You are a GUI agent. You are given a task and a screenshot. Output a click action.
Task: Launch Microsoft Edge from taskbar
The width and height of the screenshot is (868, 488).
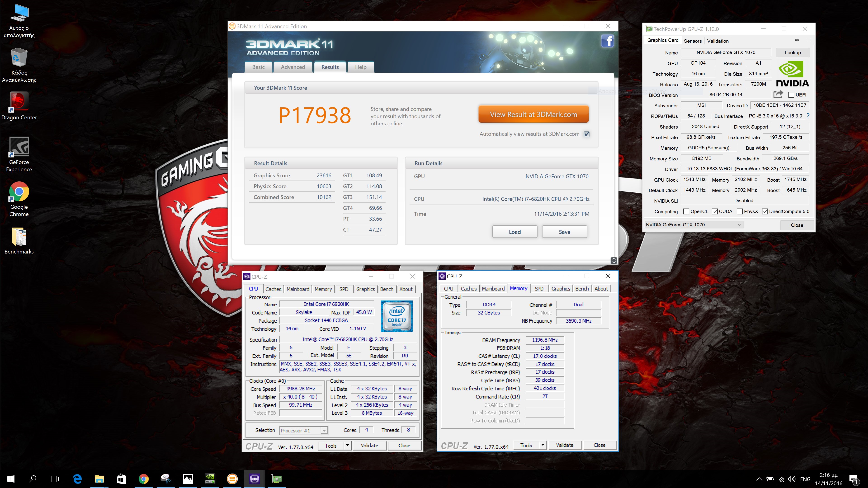[78, 479]
